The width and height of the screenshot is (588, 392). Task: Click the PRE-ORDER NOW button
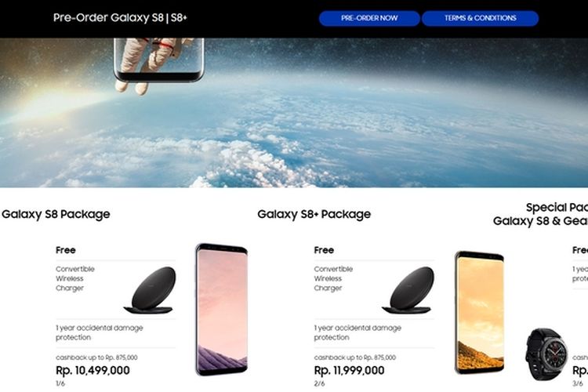click(369, 18)
